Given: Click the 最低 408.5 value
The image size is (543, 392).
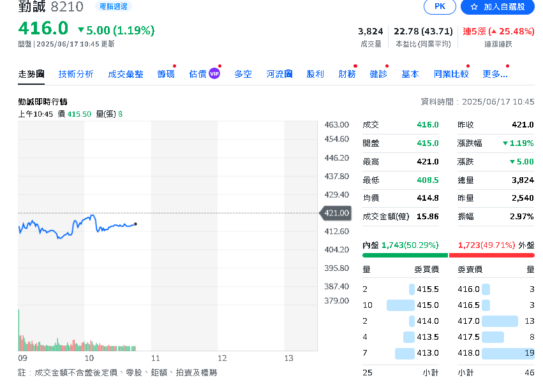Looking at the screenshot, I should 428,180.
